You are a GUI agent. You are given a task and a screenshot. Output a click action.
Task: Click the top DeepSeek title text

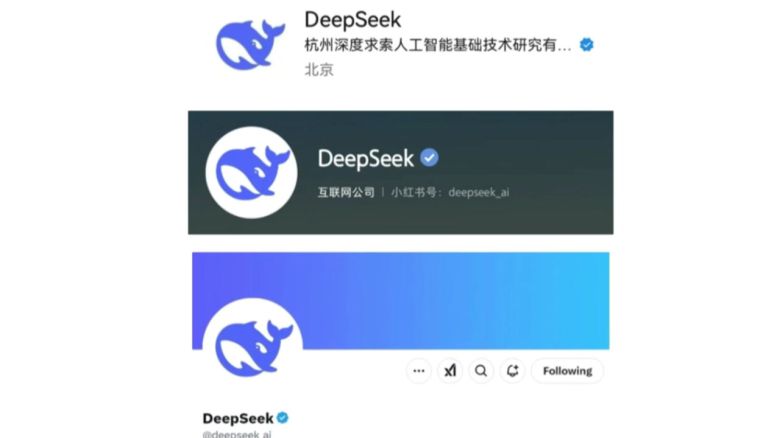[353, 20]
